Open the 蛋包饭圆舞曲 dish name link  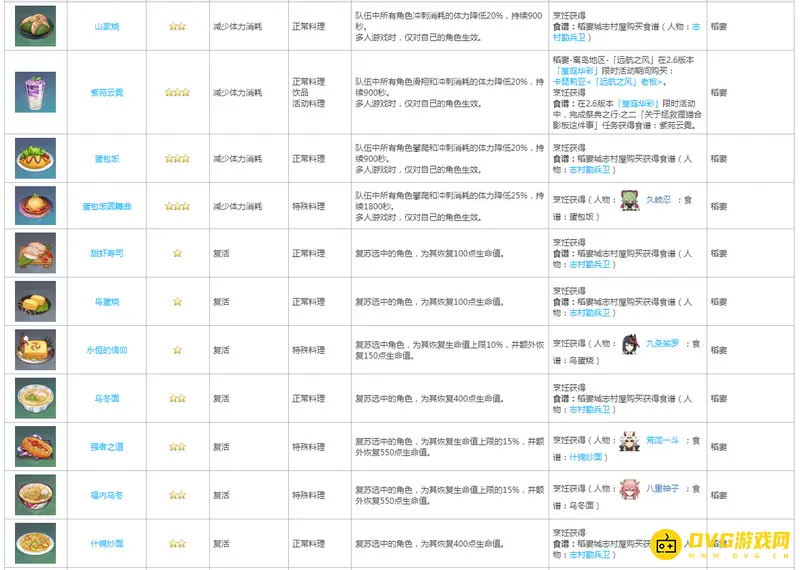click(x=107, y=206)
